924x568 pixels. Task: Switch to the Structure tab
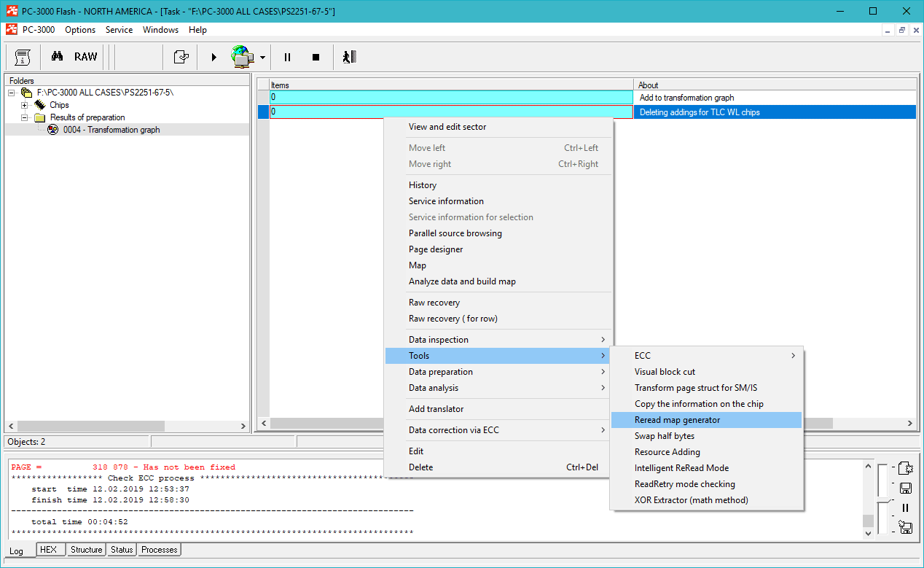coord(86,550)
